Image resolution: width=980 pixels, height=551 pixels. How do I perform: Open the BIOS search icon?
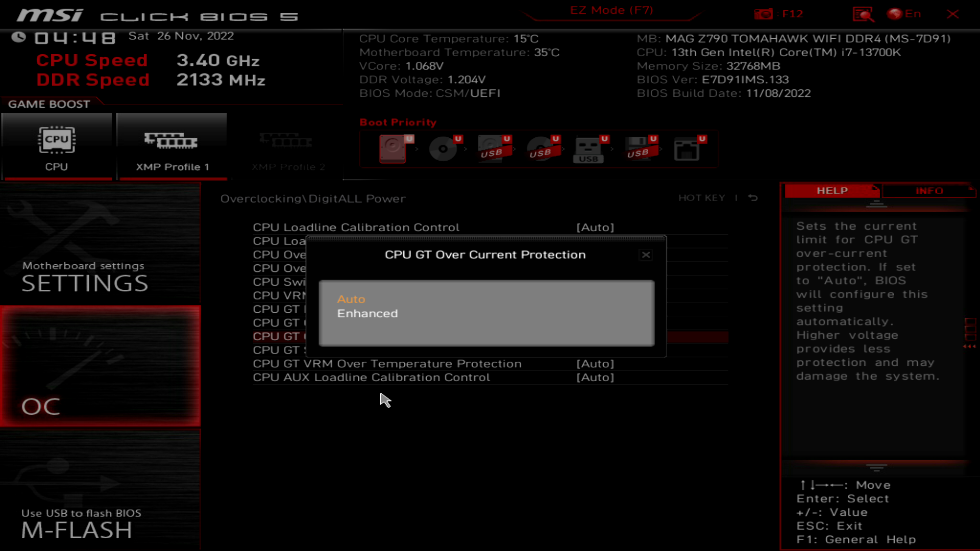pyautogui.click(x=863, y=14)
